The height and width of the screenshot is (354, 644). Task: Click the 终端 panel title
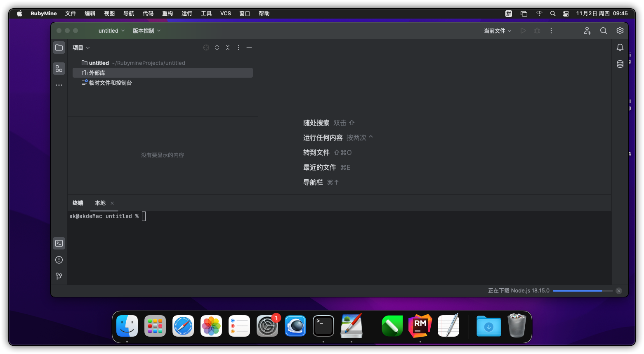click(x=78, y=203)
